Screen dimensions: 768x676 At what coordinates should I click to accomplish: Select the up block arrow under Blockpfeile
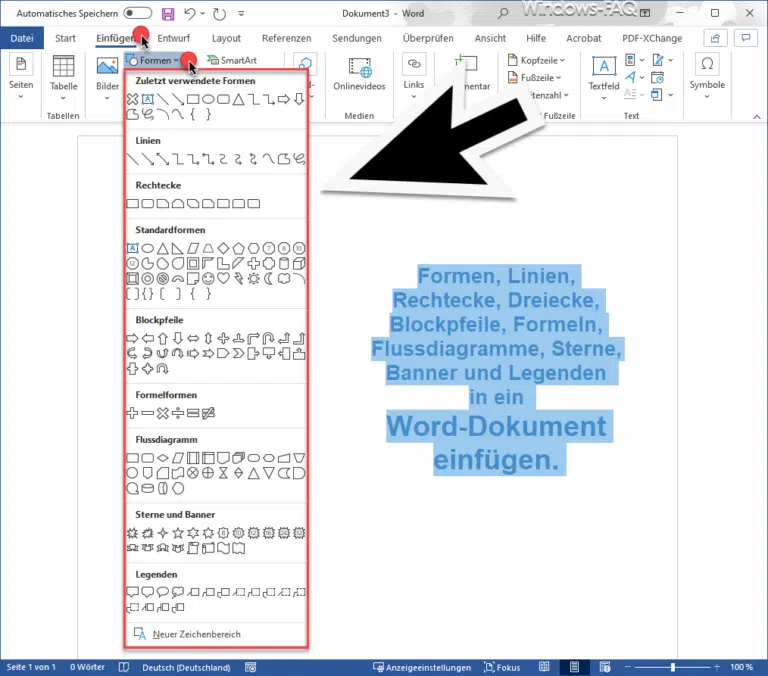click(x=163, y=338)
